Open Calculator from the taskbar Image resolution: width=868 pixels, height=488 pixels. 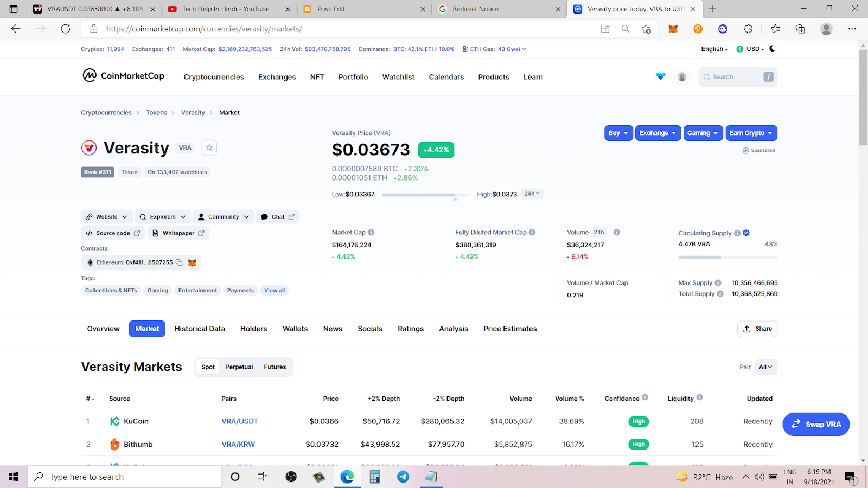(375, 477)
